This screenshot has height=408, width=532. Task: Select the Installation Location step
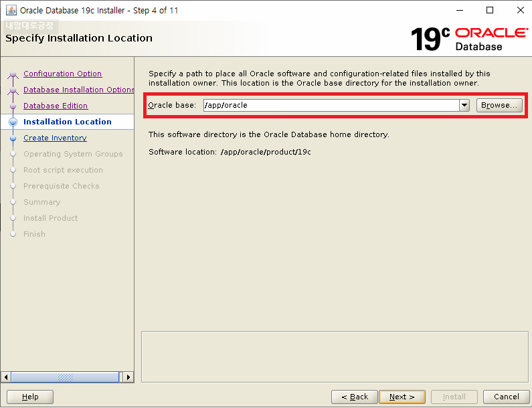click(67, 122)
